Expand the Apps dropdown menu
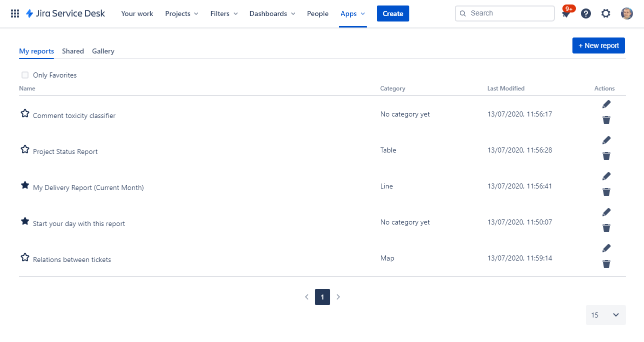 [x=353, y=13]
